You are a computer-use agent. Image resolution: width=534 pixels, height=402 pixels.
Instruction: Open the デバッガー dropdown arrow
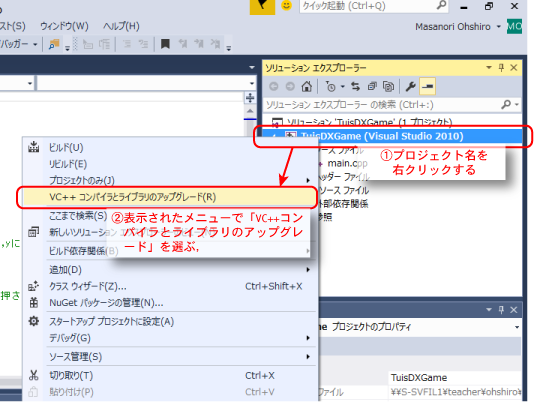(x=35, y=45)
